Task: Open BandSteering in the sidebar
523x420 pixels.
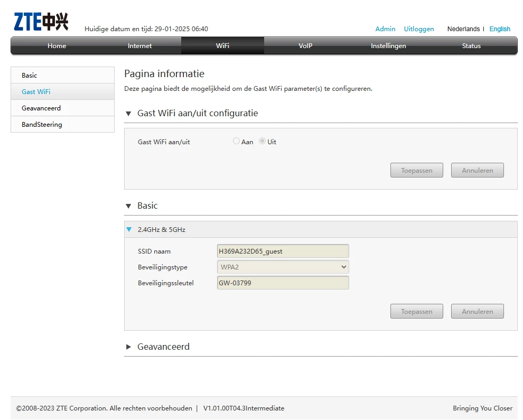Action: [x=63, y=125]
